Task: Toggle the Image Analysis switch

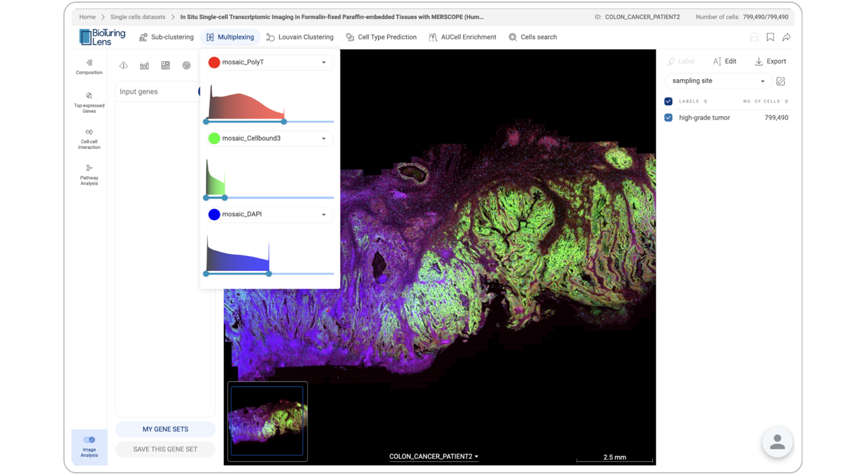Action: point(89,440)
